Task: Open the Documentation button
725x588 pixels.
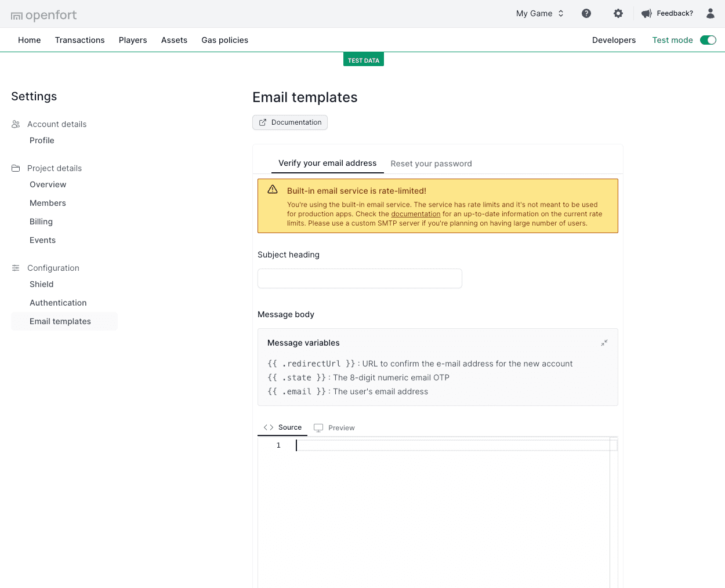Action: click(290, 122)
